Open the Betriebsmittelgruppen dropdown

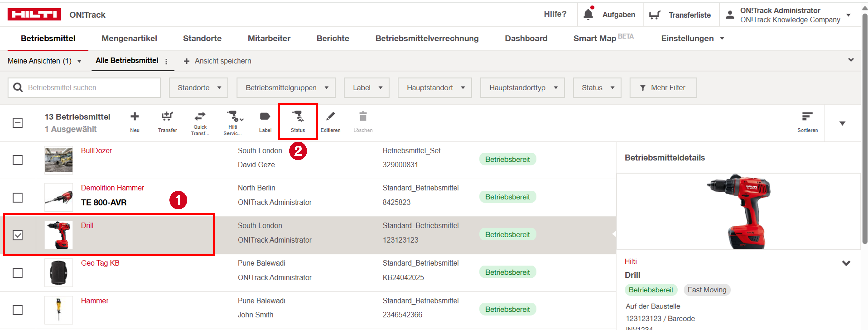286,88
